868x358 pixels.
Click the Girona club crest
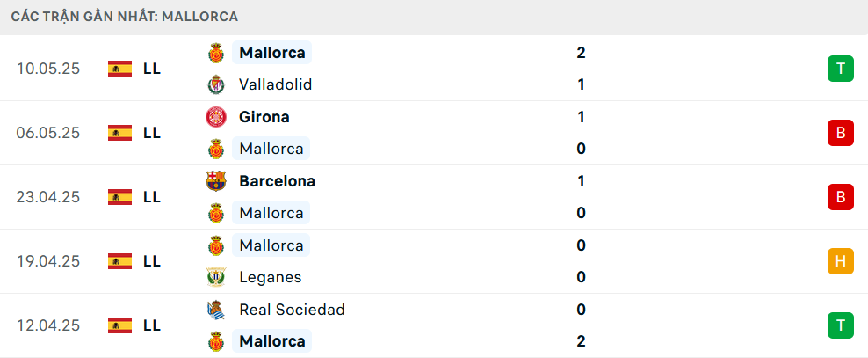coord(216,117)
